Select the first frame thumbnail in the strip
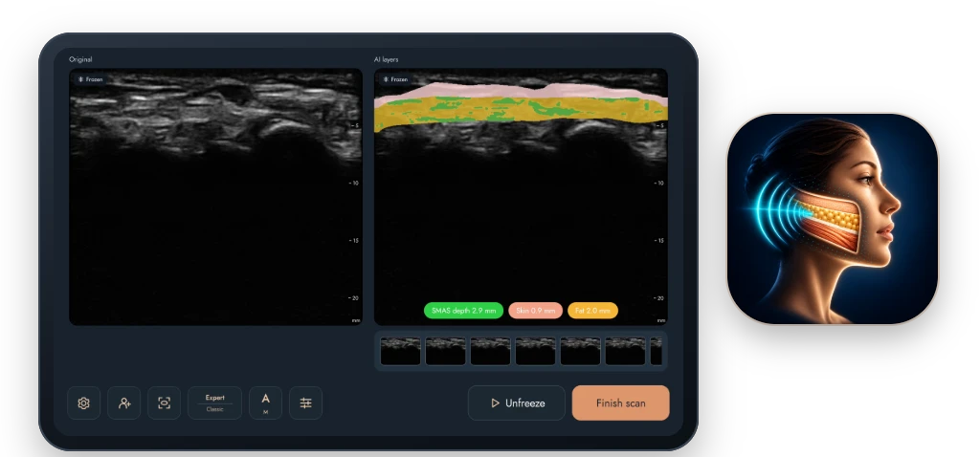 click(401, 352)
